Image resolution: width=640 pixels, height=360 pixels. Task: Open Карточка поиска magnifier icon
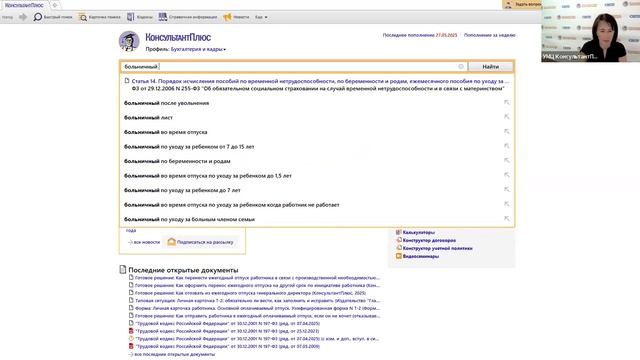[x=83, y=17]
